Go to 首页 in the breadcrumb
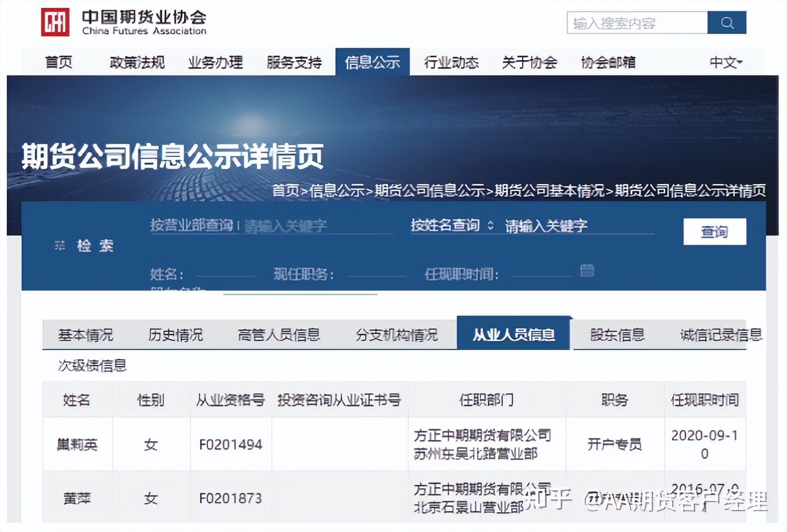 (x=285, y=190)
